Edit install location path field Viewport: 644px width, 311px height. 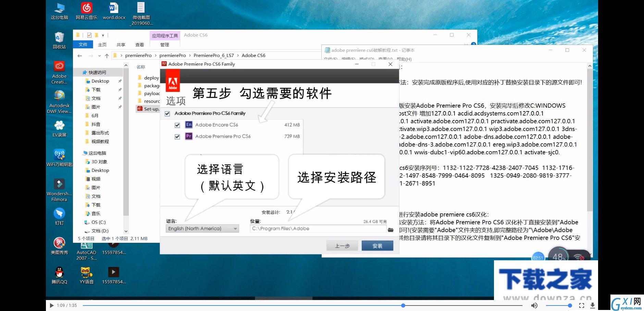(x=318, y=229)
